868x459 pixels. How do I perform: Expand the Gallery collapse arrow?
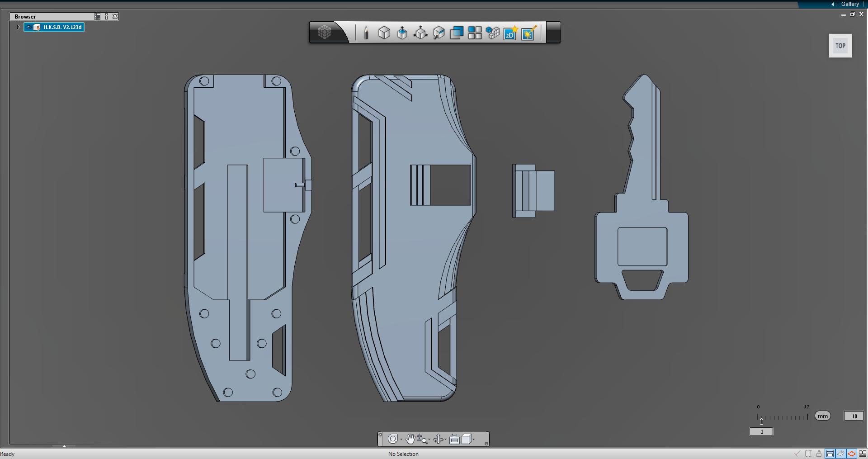click(x=833, y=4)
